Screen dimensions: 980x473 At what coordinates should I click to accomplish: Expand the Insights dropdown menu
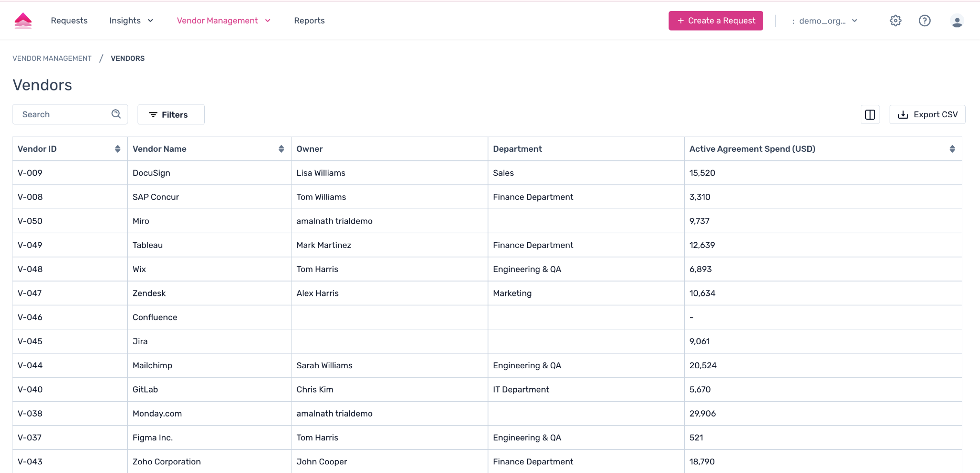point(131,21)
